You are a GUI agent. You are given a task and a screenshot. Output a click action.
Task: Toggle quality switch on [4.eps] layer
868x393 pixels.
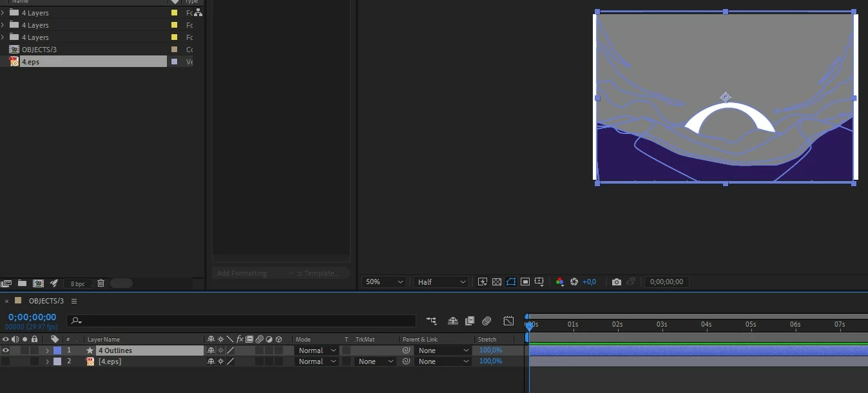pyautogui.click(x=230, y=361)
